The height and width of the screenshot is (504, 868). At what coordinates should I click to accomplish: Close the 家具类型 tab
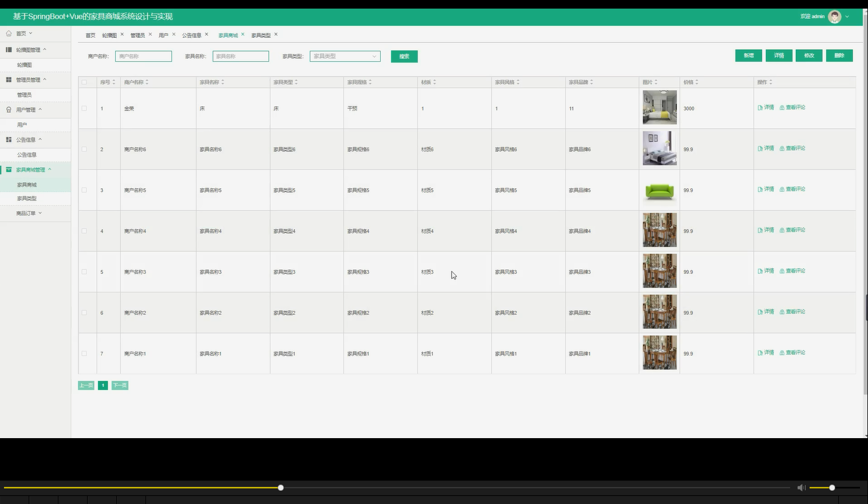[x=275, y=34]
